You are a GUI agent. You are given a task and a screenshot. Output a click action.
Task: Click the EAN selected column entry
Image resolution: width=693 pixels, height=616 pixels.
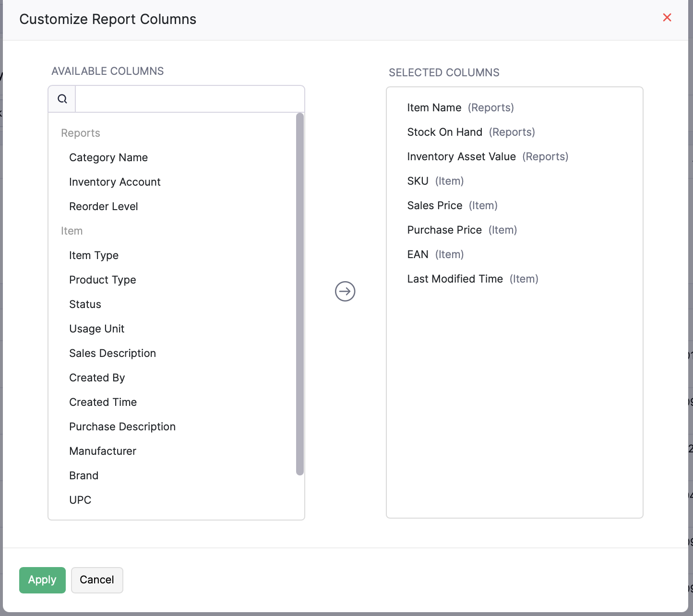[x=418, y=255]
